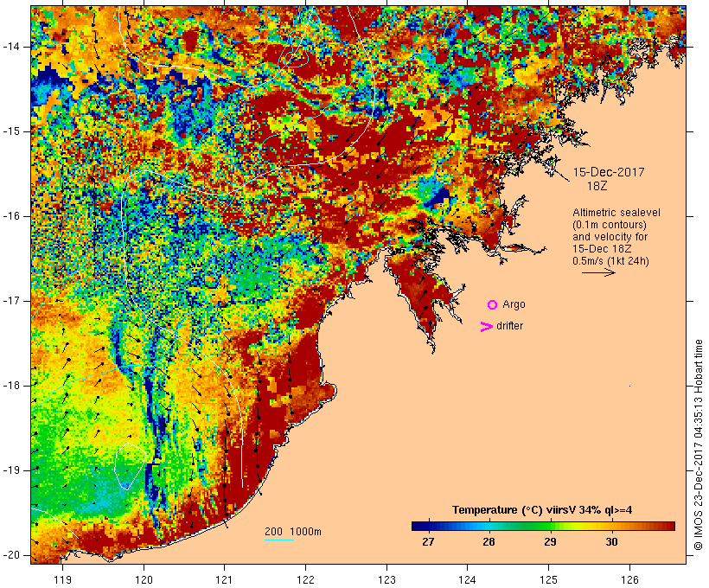709x588 pixels.
Task: Click the '120' longitude axis label
Action: [144, 580]
